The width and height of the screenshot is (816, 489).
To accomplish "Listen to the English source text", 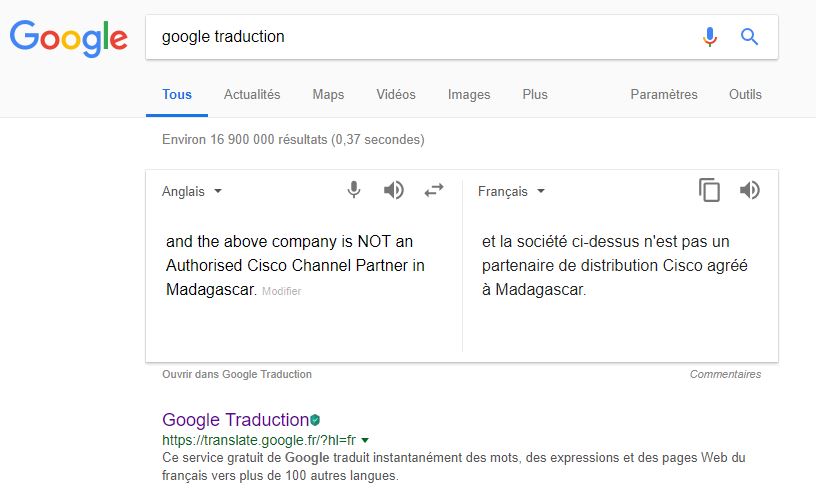I will click(x=394, y=190).
